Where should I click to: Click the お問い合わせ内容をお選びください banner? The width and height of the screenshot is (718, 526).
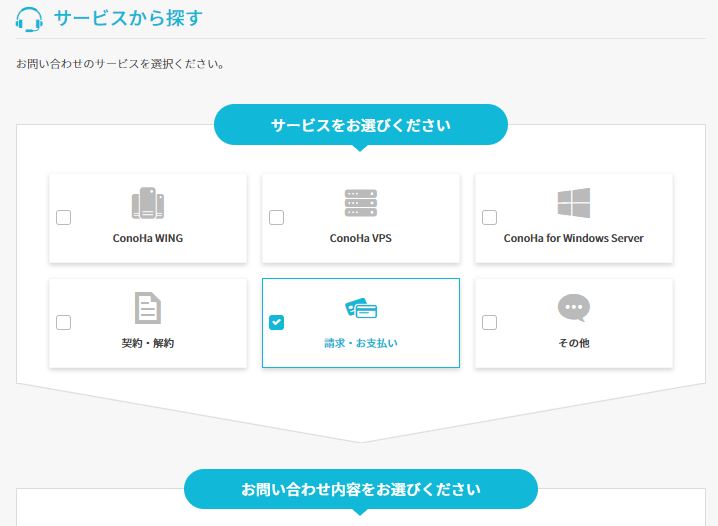(x=361, y=489)
